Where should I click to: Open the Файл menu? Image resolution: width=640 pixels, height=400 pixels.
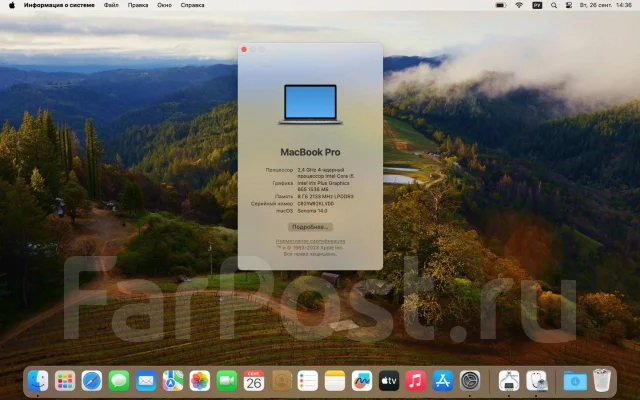click(111, 5)
